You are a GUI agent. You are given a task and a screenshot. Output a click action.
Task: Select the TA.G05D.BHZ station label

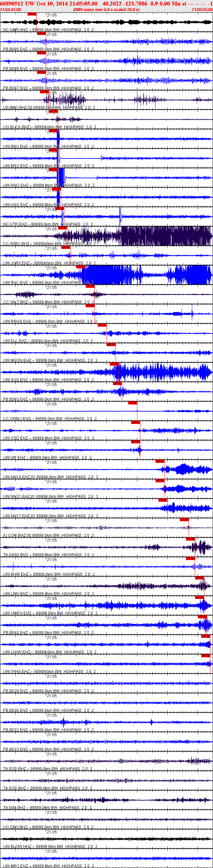coord(49,555)
